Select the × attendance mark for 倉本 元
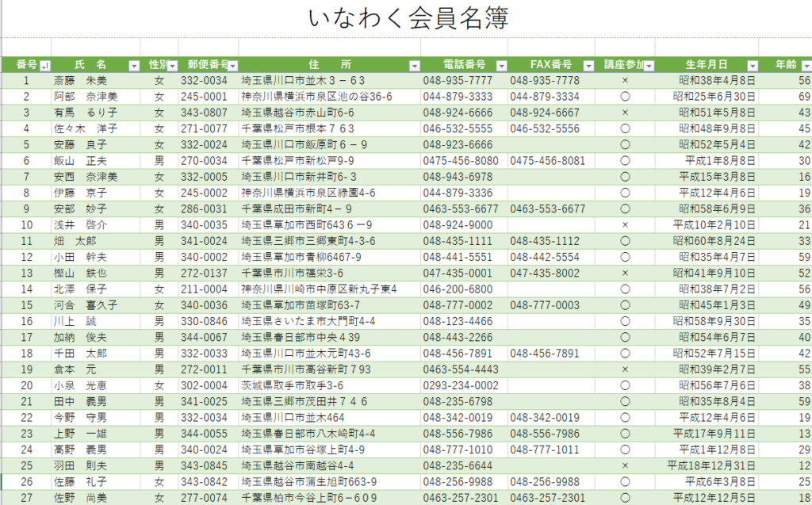 tap(625, 369)
